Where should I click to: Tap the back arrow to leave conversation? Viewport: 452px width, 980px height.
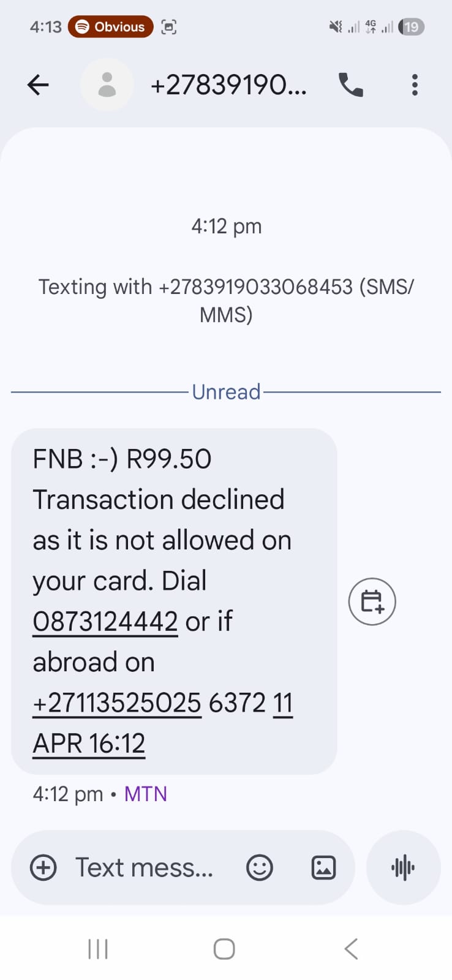coord(38,85)
